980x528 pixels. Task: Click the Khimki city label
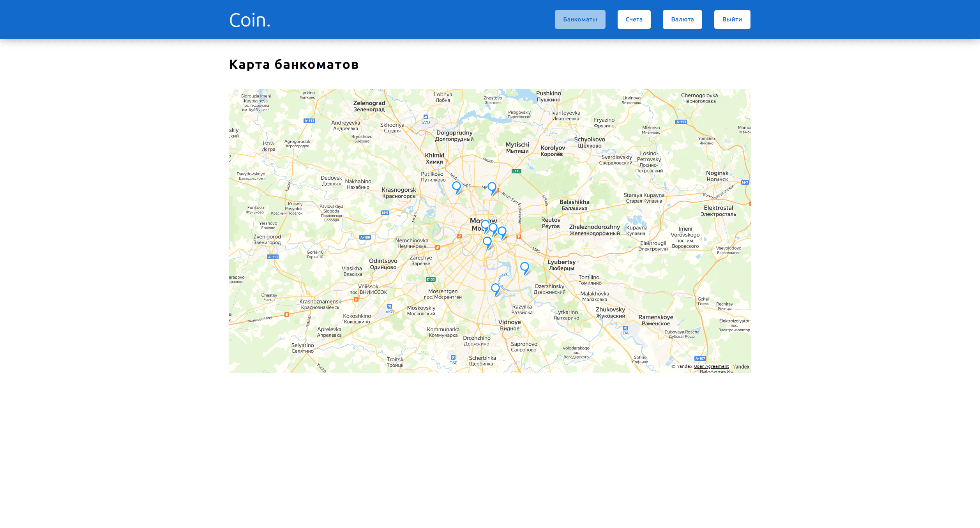coord(434,159)
